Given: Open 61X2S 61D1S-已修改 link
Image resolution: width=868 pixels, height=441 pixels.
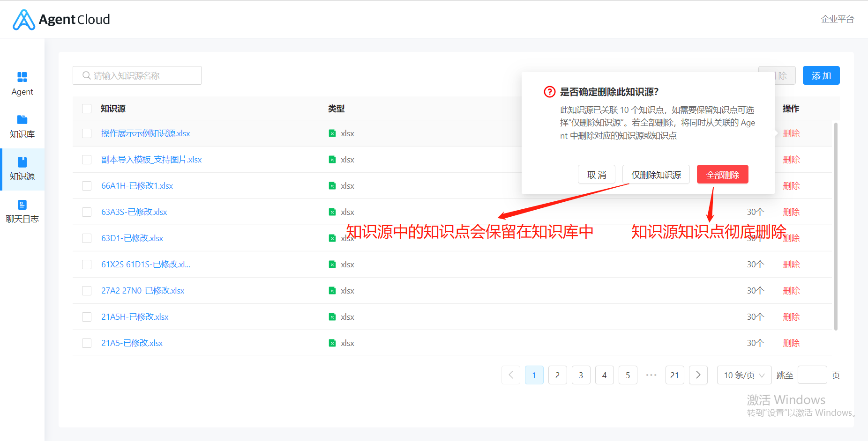Looking at the screenshot, I should point(146,265).
